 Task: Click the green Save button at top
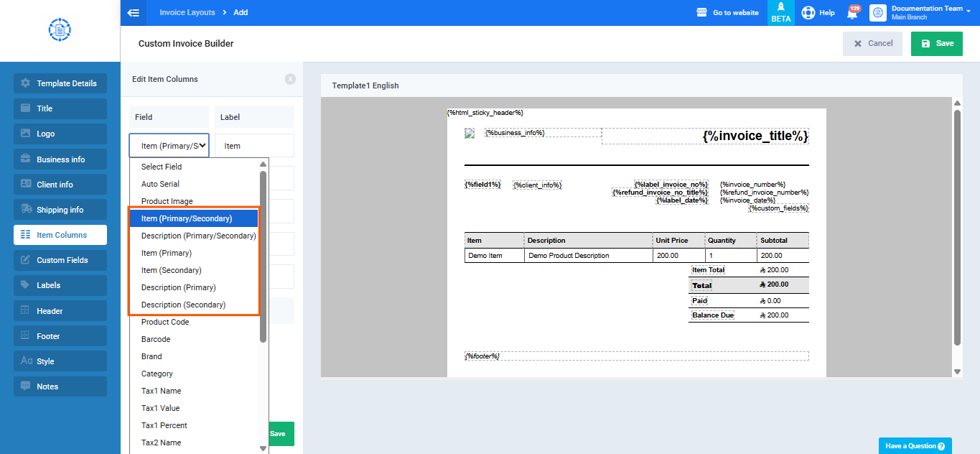pyautogui.click(x=937, y=43)
